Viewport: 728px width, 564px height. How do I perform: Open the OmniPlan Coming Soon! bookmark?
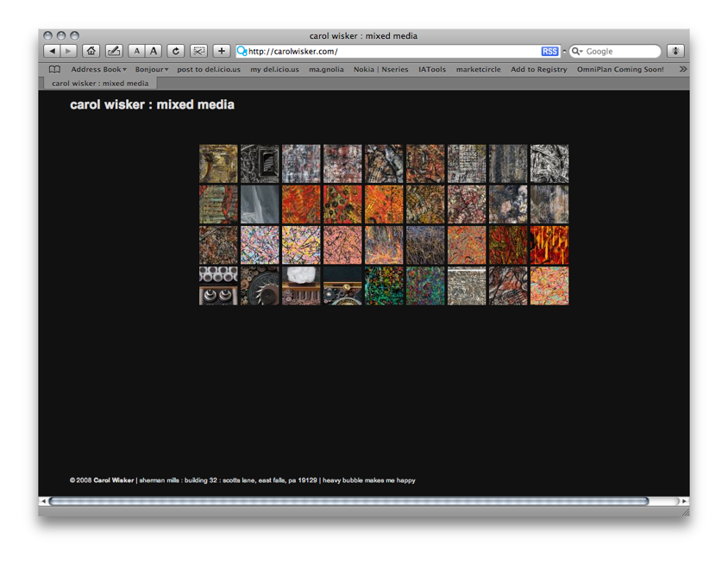620,70
